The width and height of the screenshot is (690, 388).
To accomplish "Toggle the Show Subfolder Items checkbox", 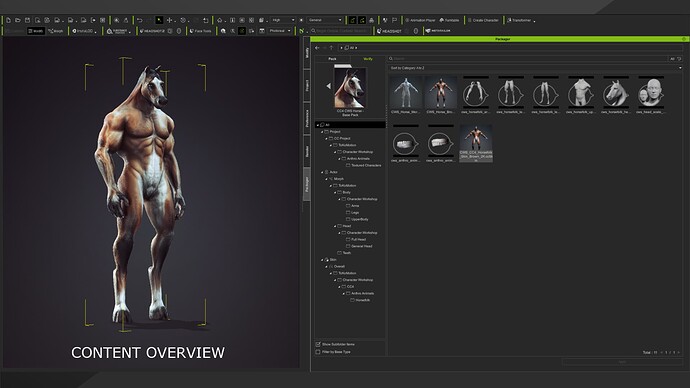I will (318, 344).
